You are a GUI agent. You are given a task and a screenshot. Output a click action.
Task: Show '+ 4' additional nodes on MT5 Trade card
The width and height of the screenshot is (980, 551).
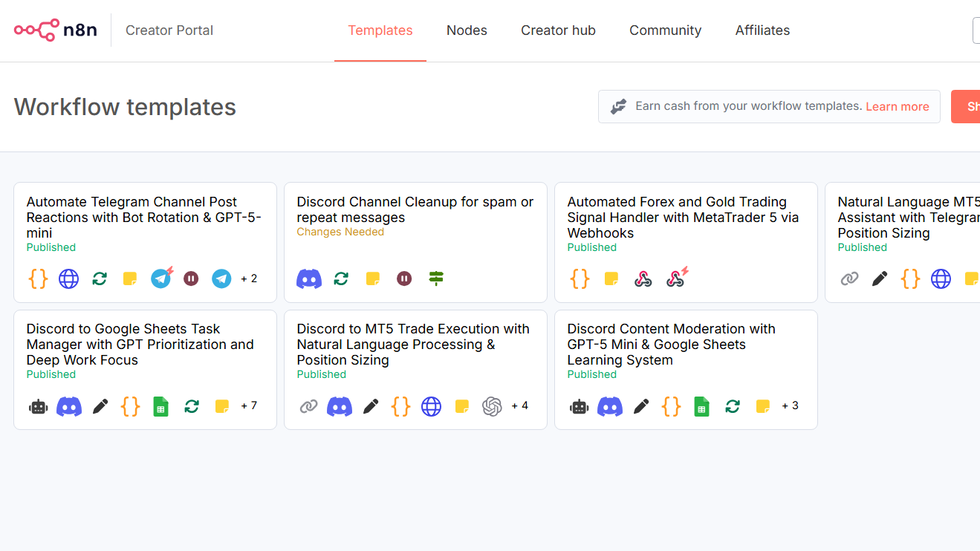tap(519, 406)
